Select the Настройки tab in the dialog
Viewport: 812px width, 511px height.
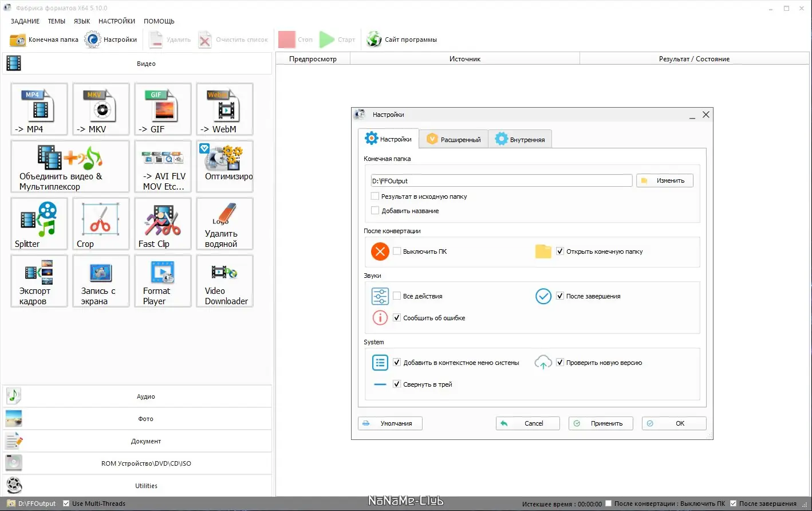(389, 139)
